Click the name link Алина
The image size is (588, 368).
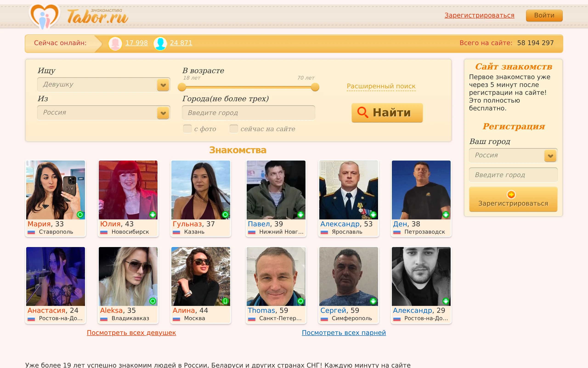(184, 310)
